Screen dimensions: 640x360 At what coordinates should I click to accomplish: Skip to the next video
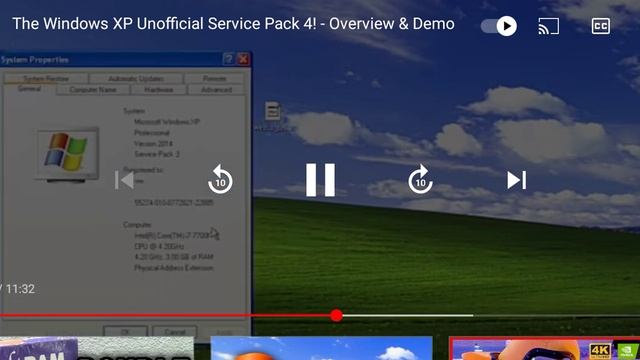click(x=516, y=180)
